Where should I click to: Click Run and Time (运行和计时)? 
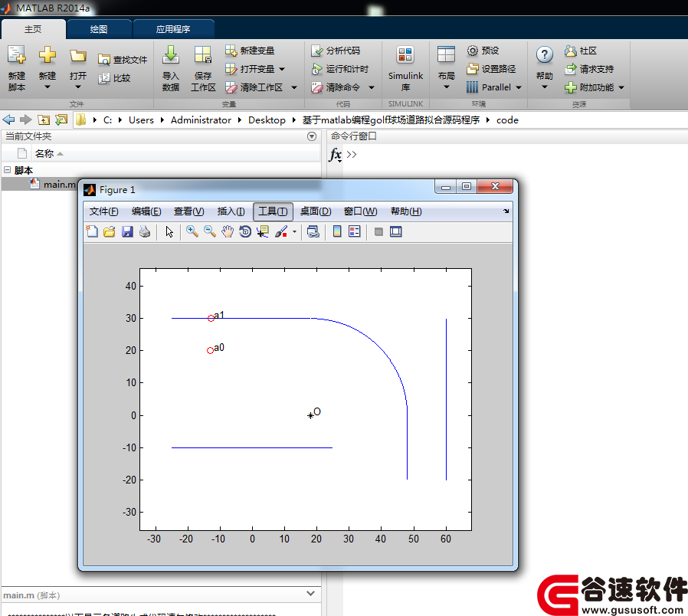pyautogui.click(x=340, y=69)
